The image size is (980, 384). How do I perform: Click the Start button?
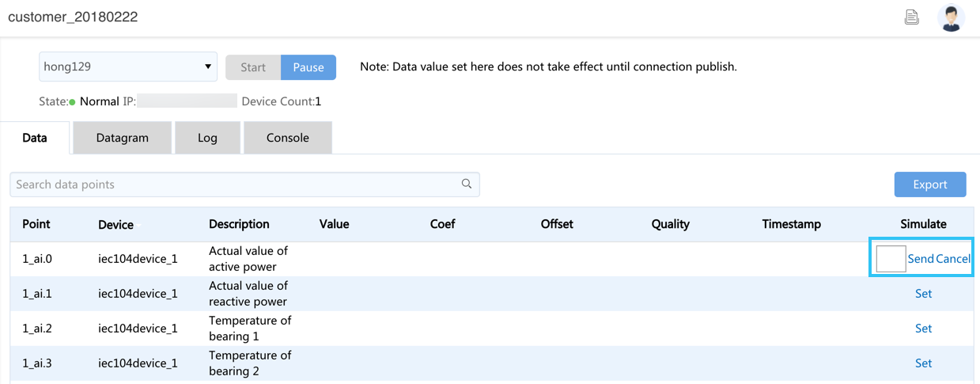(x=253, y=67)
